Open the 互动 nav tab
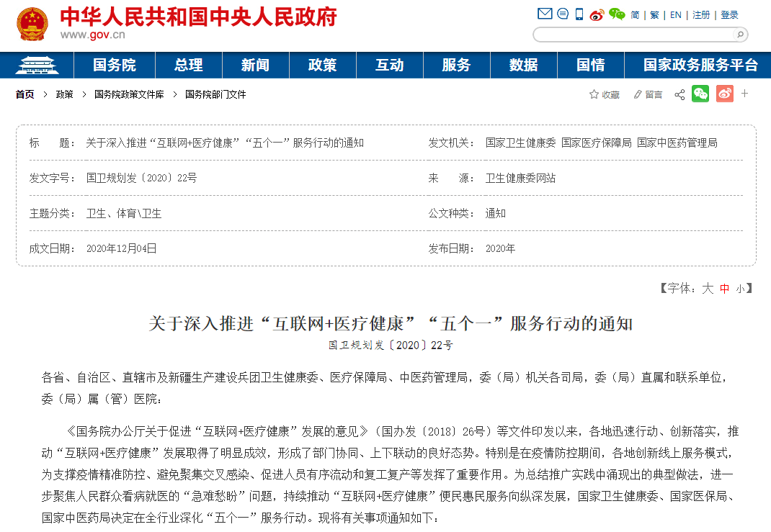 pyautogui.click(x=389, y=65)
